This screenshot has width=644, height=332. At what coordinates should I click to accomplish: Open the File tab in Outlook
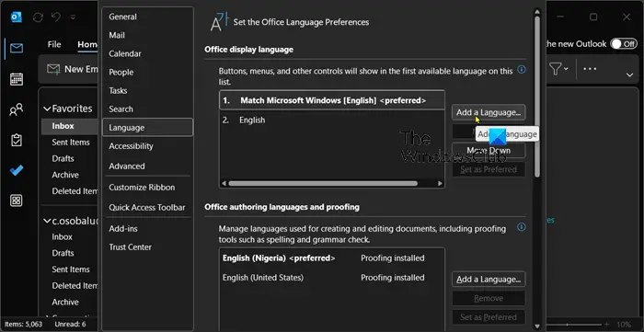coord(54,44)
